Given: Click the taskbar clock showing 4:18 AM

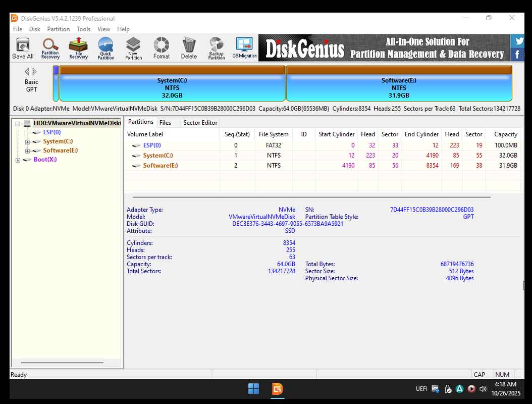Looking at the screenshot, I should click(x=505, y=384).
